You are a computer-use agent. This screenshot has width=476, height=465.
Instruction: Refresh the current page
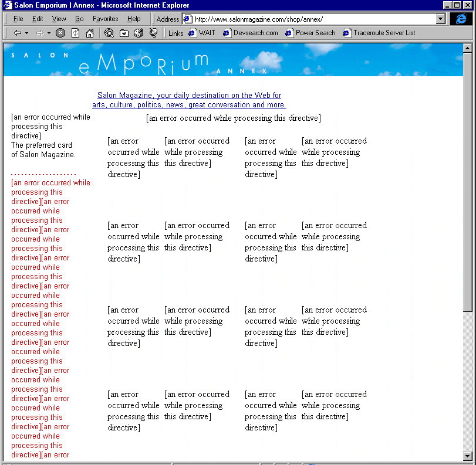(x=75, y=33)
